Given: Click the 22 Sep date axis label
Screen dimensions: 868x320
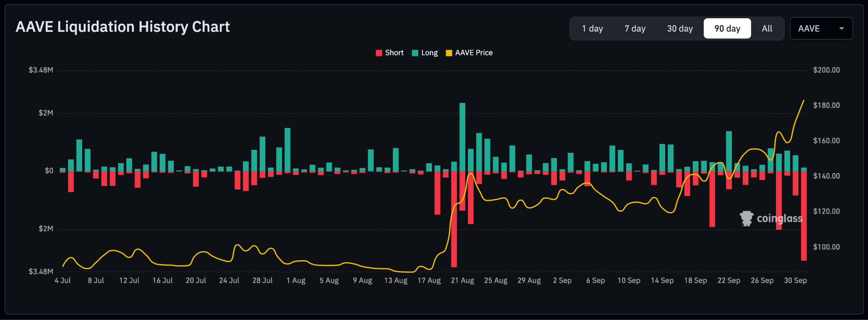Looking at the screenshot, I should [729, 281].
